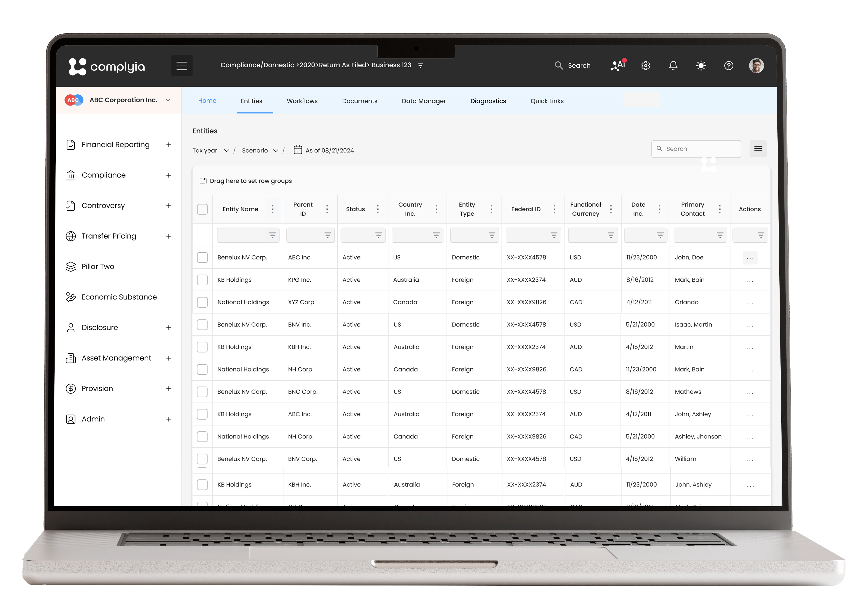Open filter icon under Entity Name column

point(272,235)
